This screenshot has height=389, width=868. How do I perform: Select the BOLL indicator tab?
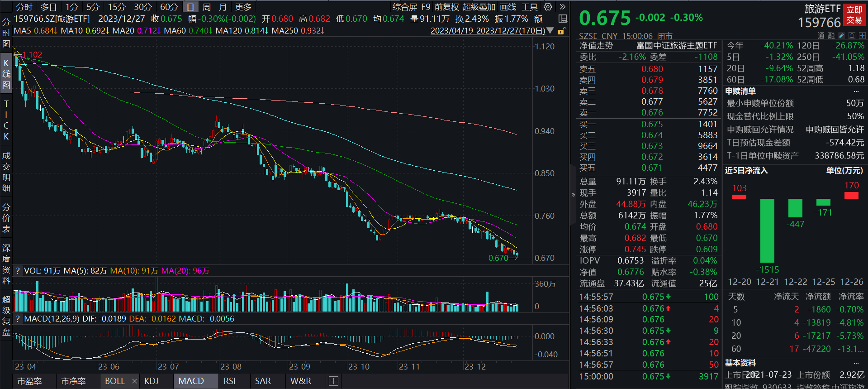click(x=115, y=381)
